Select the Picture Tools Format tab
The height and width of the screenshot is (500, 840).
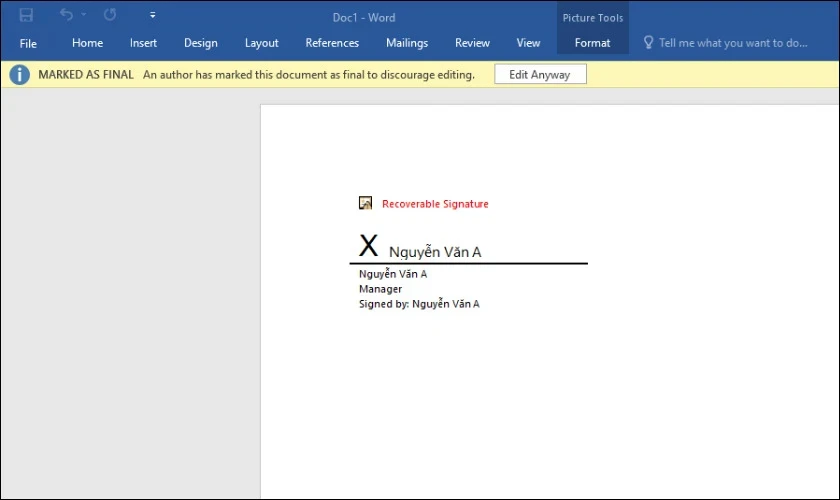[592, 43]
